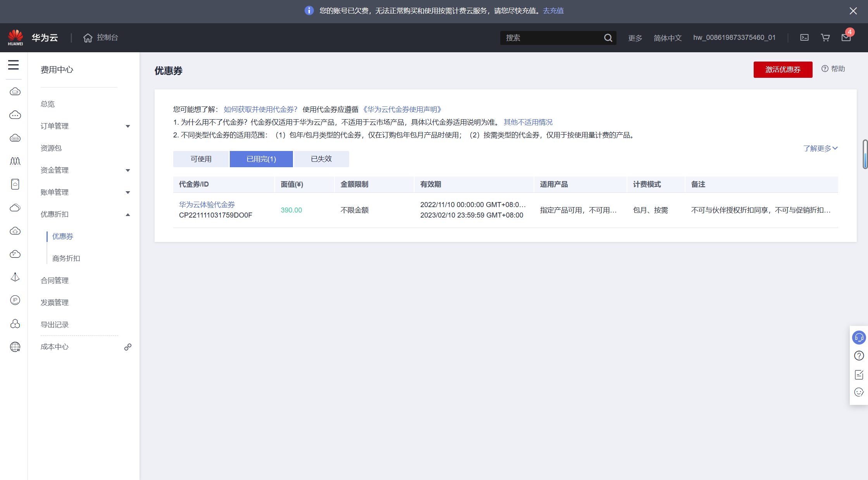Open the shopping cart in the top bar

pyautogui.click(x=825, y=38)
